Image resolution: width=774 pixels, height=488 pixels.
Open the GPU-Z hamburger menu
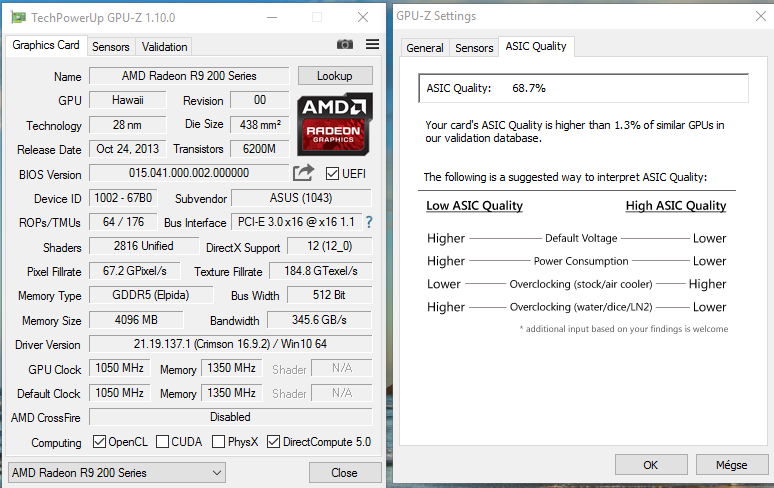point(372,44)
